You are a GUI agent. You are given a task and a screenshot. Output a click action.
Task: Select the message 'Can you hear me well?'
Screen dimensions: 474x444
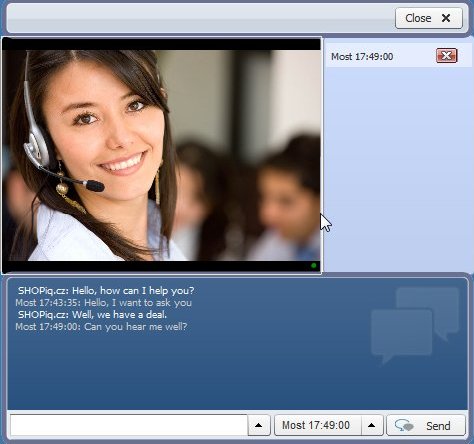pos(135,327)
